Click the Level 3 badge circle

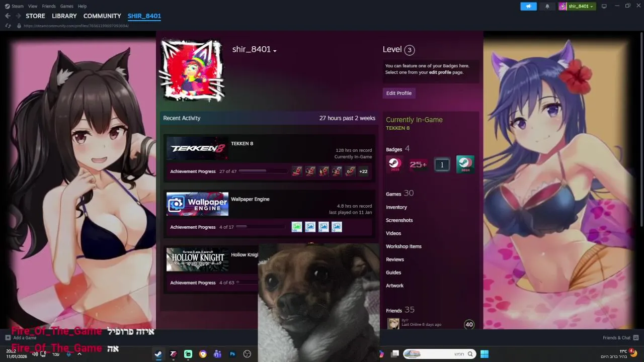[410, 50]
